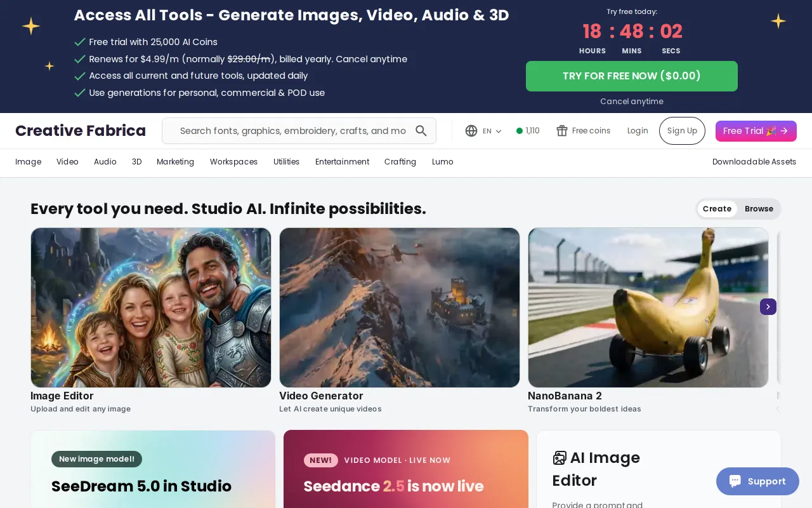This screenshot has width=812, height=508.
Task: Open the NanoBanana 2 banana car thumbnail
Action: tap(648, 307)
